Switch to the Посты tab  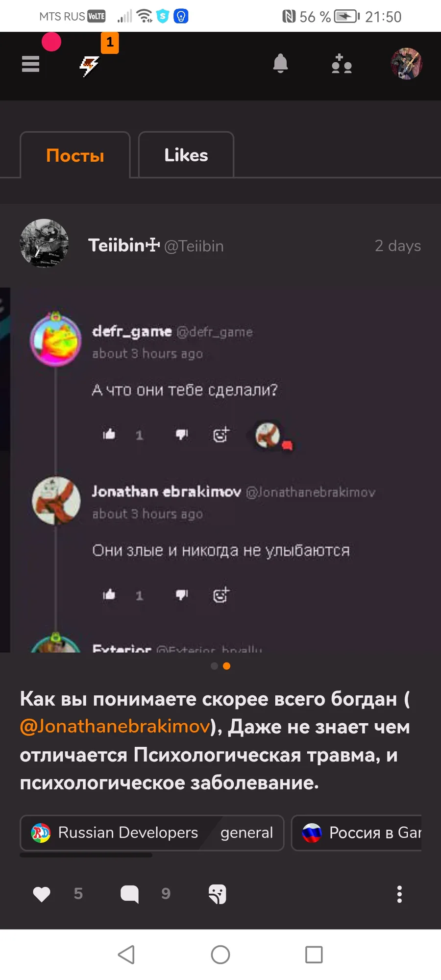click(75, 155)
